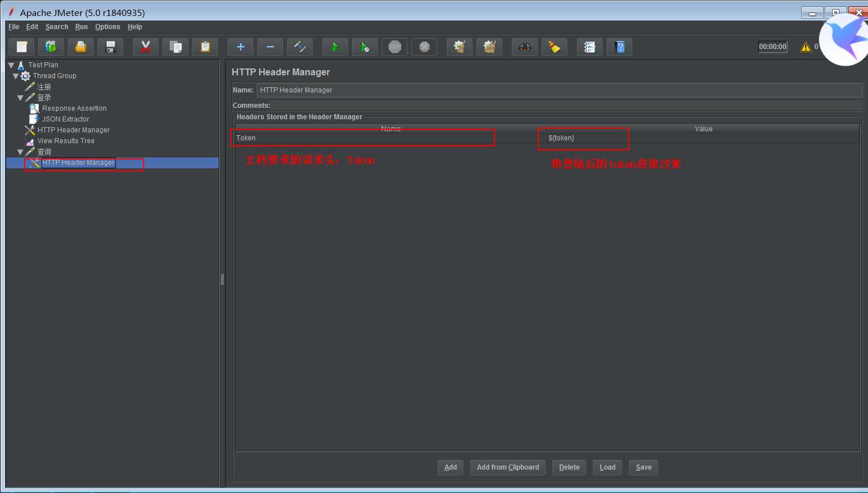Click the Load button
This screenshot has width=868, height=493.
click(x=608, y=467)
